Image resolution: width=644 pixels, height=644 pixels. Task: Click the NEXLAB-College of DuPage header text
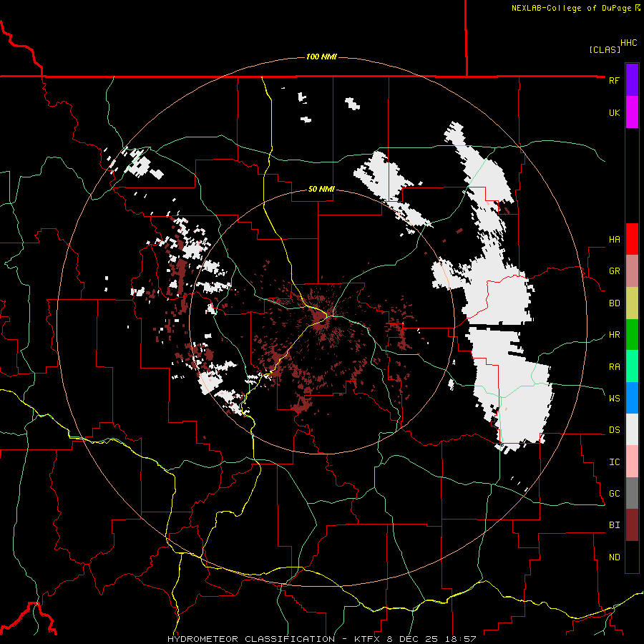click(x=571, y=8)
